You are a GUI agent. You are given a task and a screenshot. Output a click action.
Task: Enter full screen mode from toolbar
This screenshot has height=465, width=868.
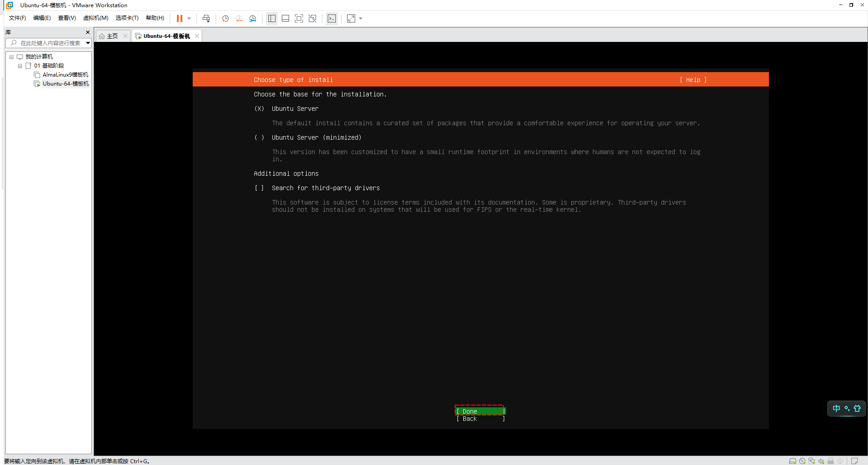click(x=299, y=18)
